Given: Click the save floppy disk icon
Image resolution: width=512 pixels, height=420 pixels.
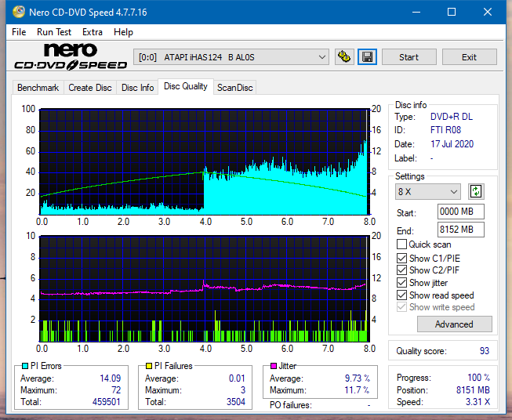Looking at the screenshot, I should click(x=368, y=57).
